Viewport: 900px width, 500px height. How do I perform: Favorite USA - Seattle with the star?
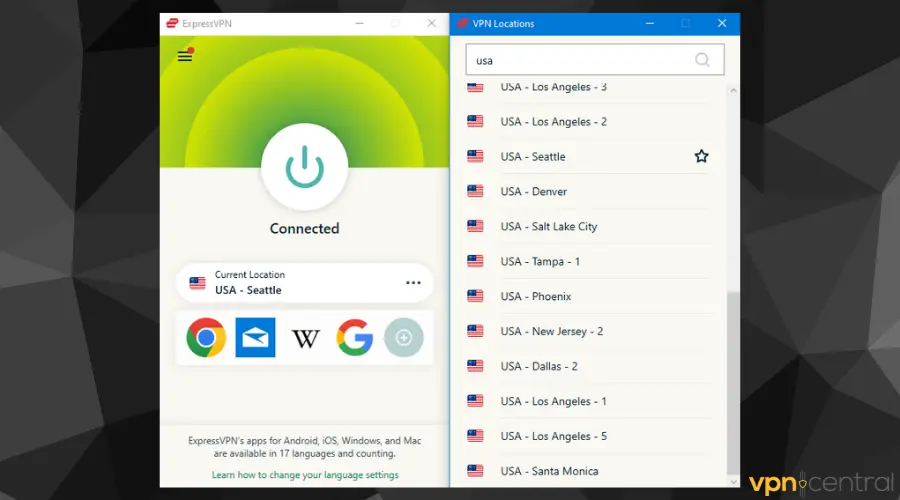pyautogui.click(x=701, y=156)
